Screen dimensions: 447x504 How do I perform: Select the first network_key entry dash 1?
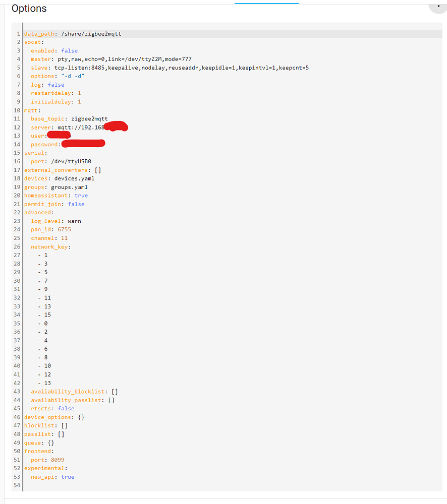42,255
